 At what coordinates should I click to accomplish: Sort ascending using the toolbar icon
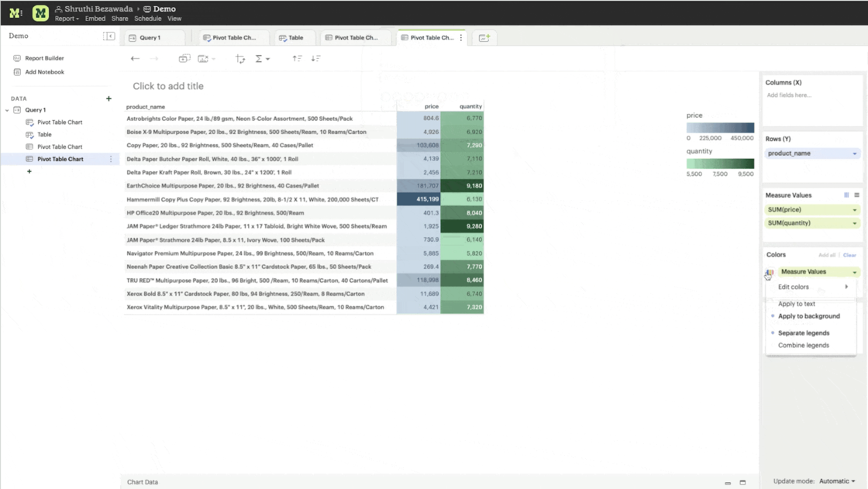[x=298, y=58]
